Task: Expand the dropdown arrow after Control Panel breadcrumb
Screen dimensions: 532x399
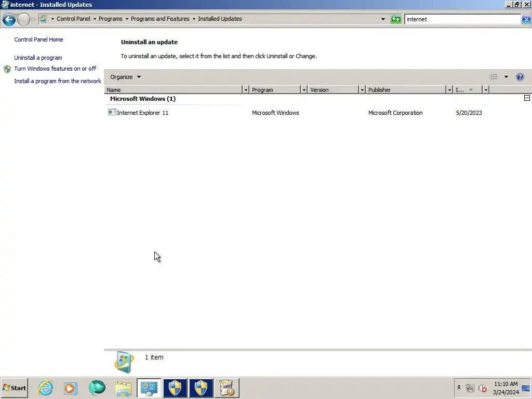Action: 95,19
